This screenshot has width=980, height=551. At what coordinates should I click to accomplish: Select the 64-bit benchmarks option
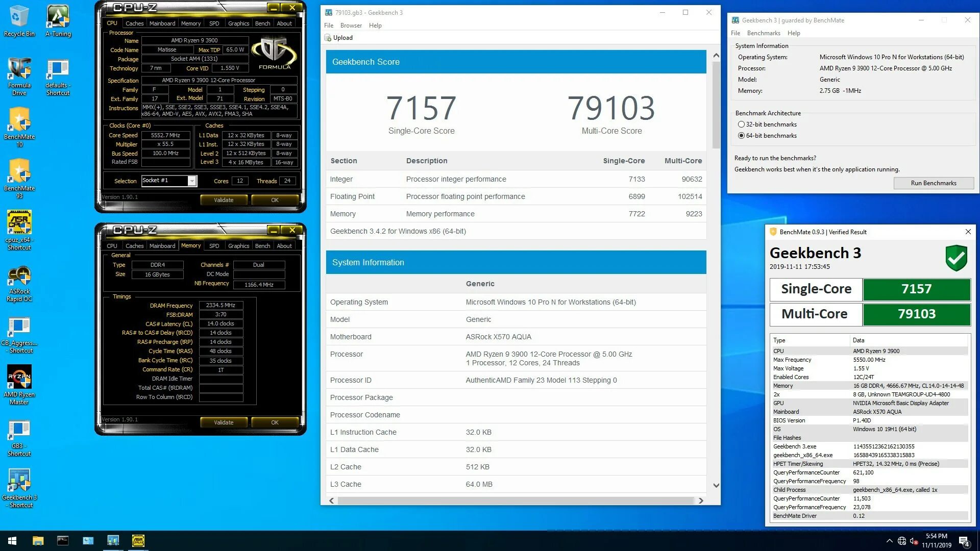741,135
